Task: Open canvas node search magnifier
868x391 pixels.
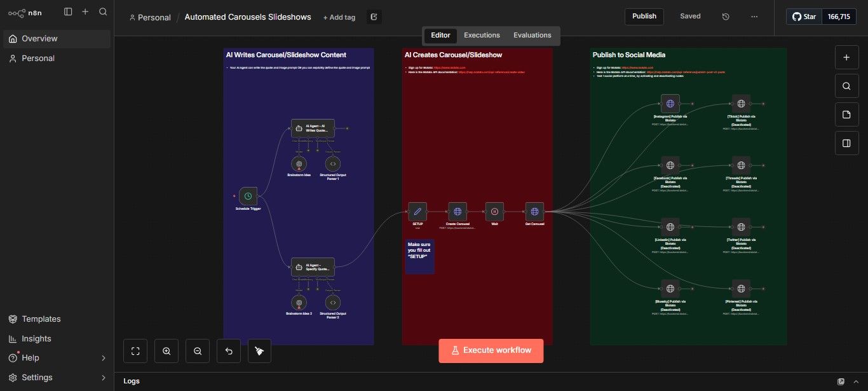Action: click(846, 86)
